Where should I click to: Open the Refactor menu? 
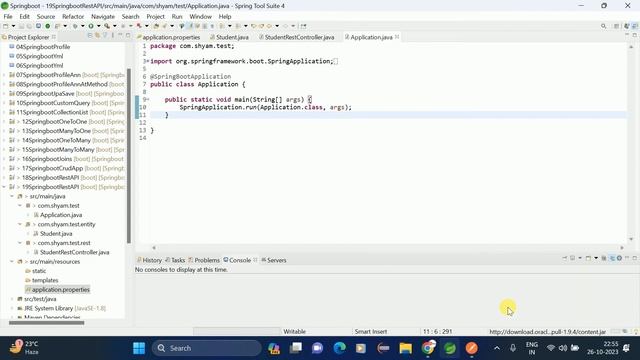73,16
